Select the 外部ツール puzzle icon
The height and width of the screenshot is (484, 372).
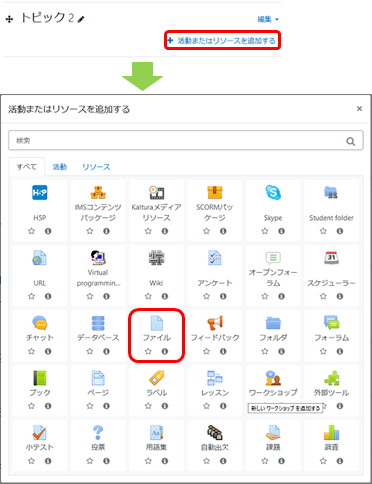pos(331,378)
